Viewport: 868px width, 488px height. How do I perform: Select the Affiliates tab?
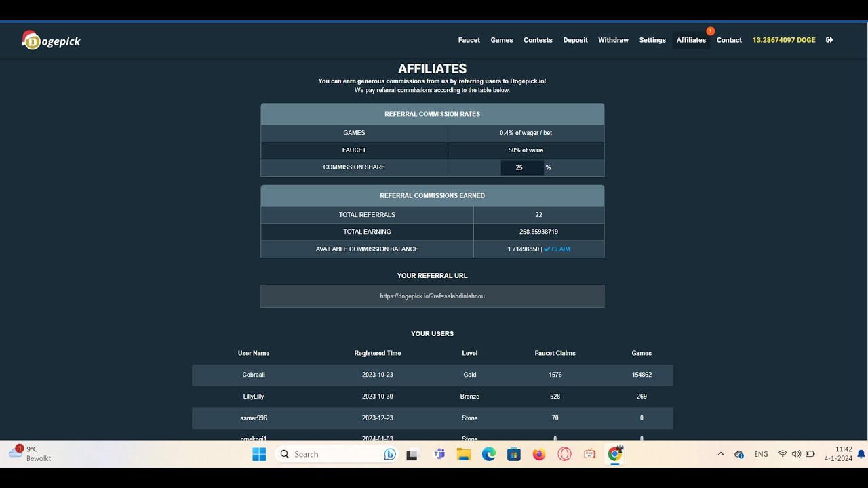coord(691,40)
